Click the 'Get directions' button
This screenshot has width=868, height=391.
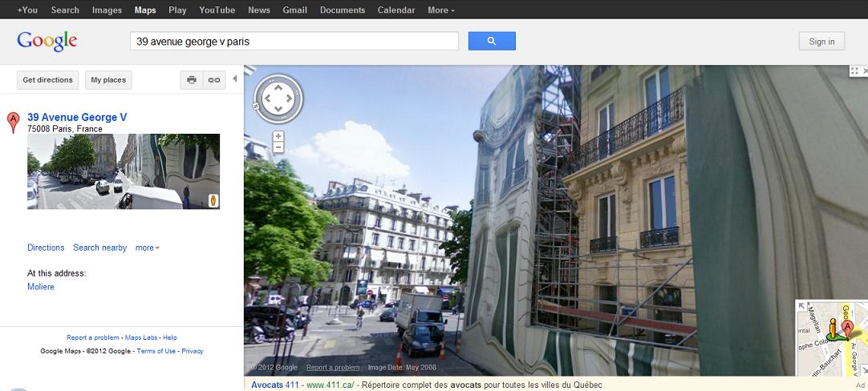pyautogui.click(x=48, y=80)
